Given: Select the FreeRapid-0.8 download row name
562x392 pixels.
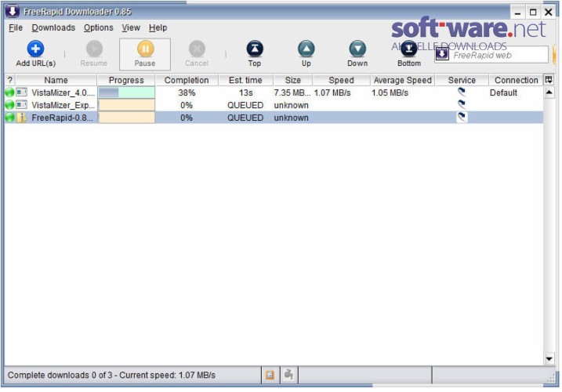Looking at the screenshot, I should click(x=63, y=118).
